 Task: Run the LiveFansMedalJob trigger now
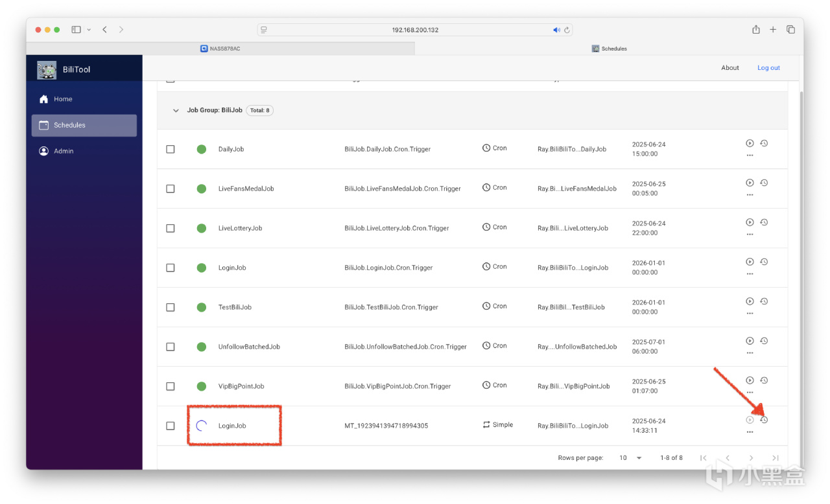pyautogui.click(x=750, y=183)
